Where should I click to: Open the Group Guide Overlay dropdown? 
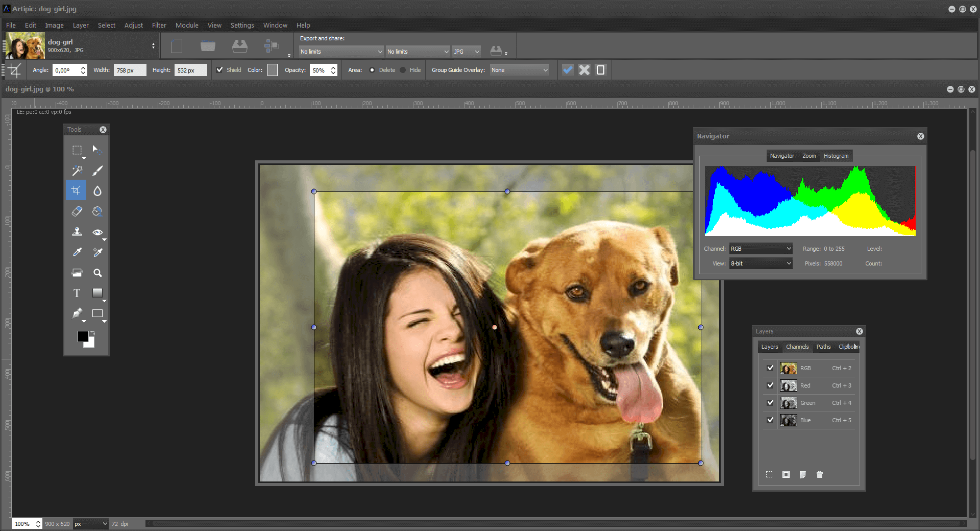coord(519,70)
